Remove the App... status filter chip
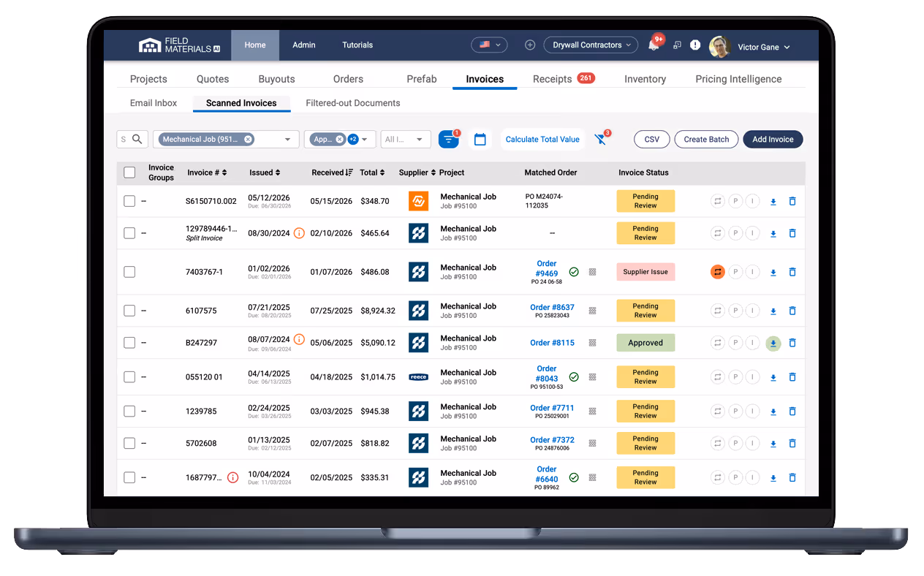This screenshot has height=576, width=924. tap(340, 139)
